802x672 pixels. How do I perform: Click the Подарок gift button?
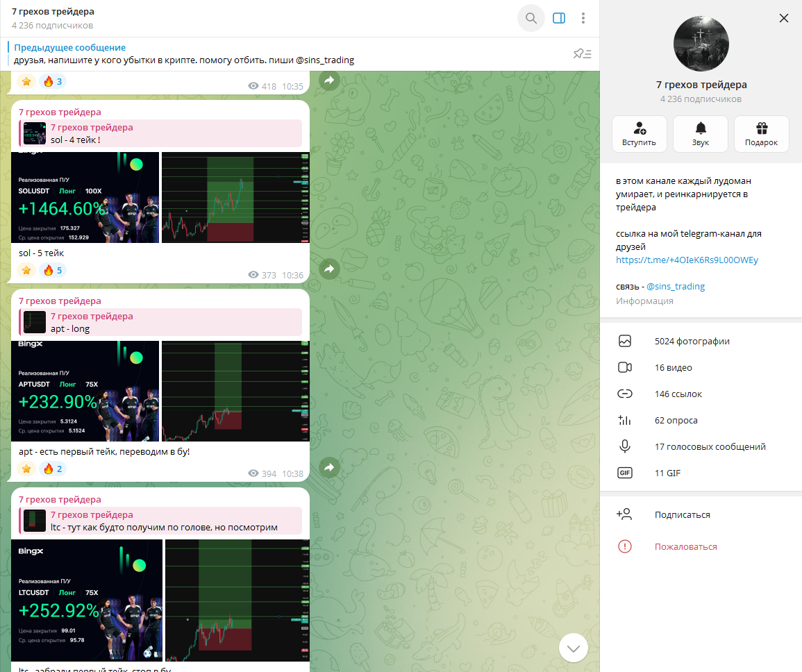[761, 134]
